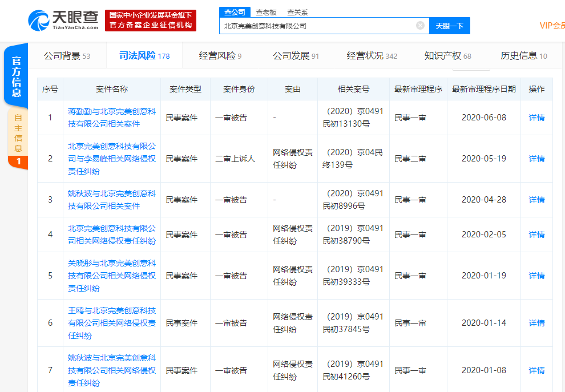This screenshot has width=565, height=392.
Task: View 详情 for case dated 2020-01-19
Action: [x=536, y=276]
